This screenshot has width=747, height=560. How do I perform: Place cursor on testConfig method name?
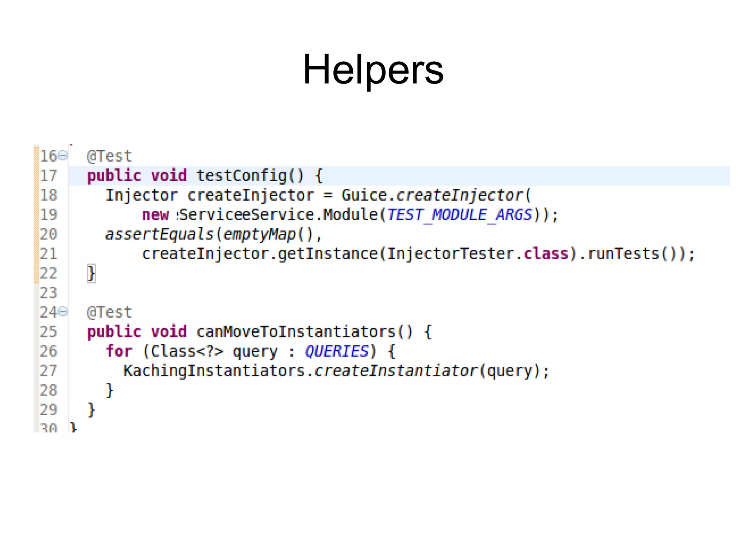tap(242, 175)
